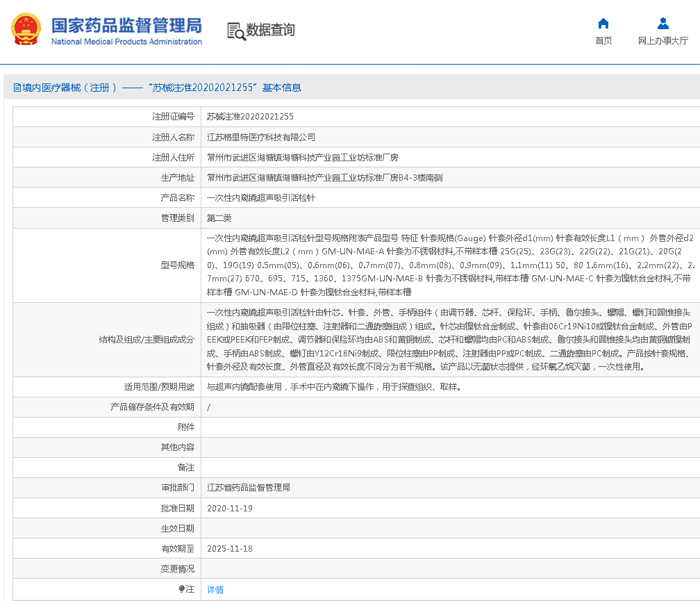Click the document icon before 境内医疗器械 title
The image size is (700, 601).
point(17,88)
